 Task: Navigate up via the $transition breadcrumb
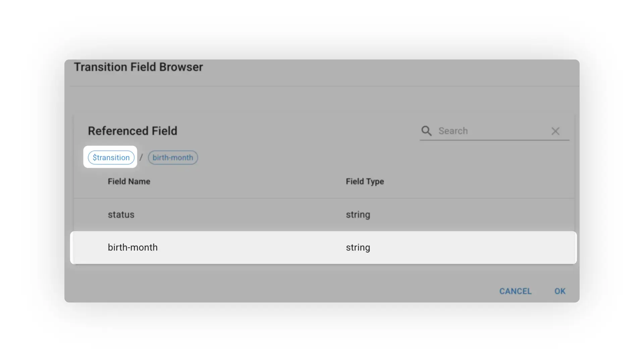(111, 157)
